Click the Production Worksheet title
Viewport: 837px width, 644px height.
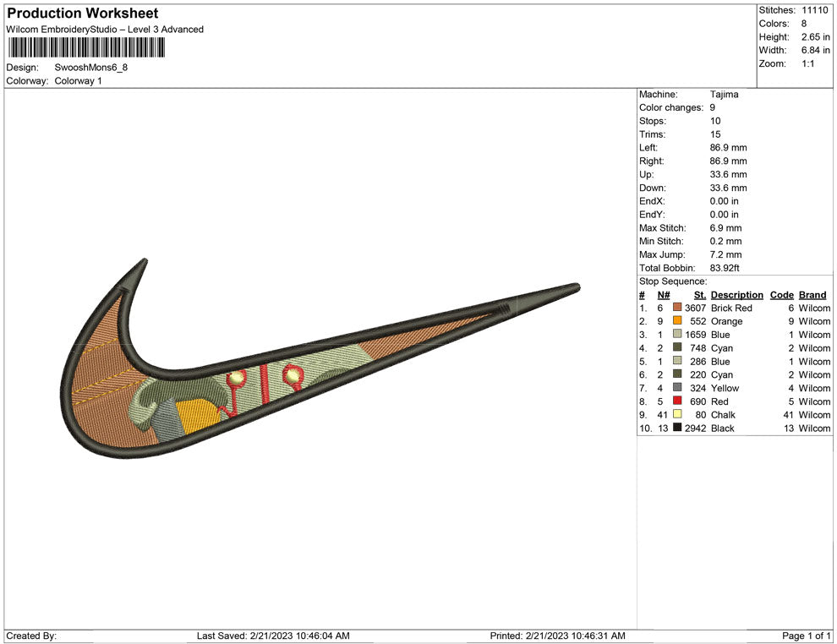pyautogui.click(x=83, y=14)
